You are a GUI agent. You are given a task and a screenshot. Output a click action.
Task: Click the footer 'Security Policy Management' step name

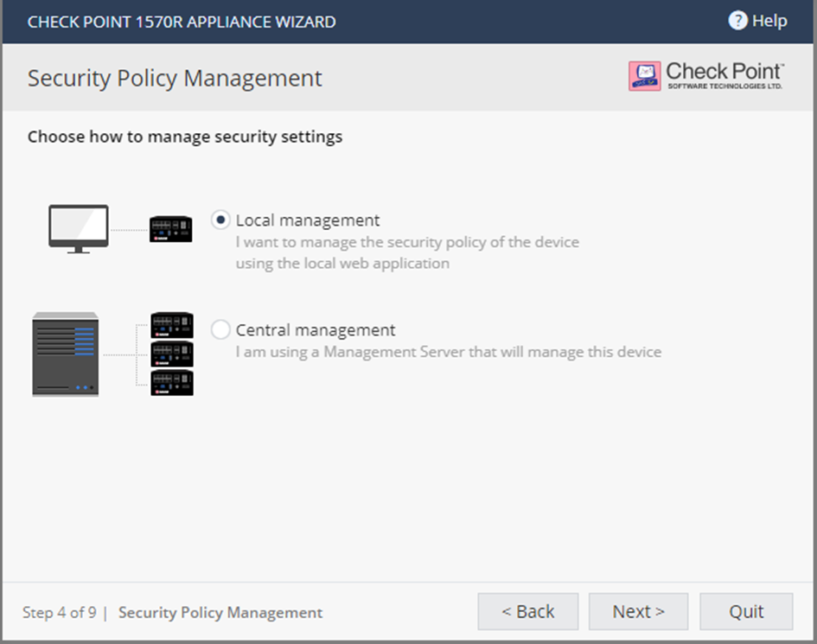pos(220,612)
